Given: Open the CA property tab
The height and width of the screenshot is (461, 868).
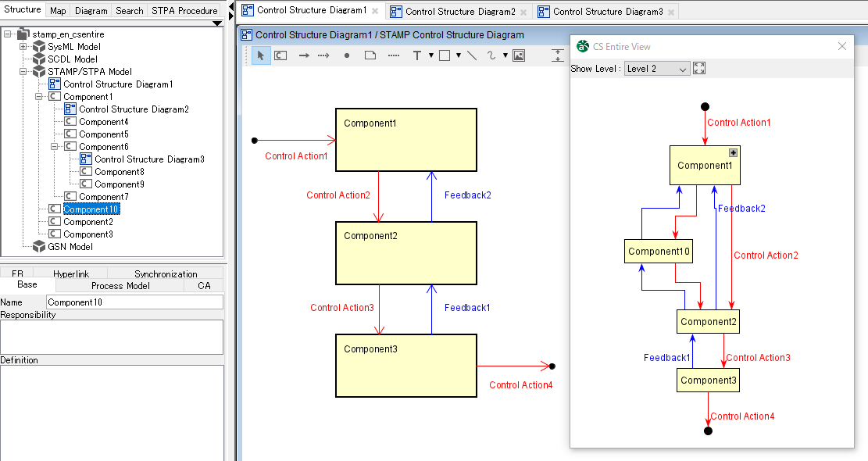Looking at the screenshot, I should [204, 285].
